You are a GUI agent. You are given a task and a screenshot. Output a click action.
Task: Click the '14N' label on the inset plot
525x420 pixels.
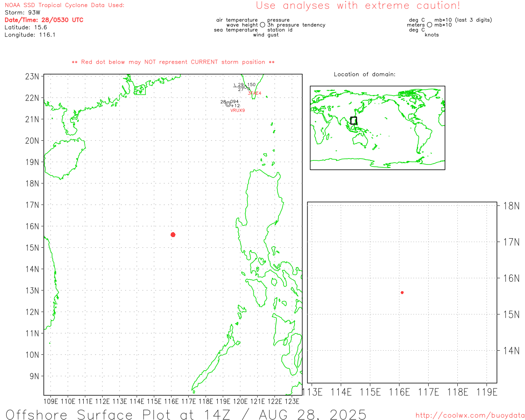511,351
